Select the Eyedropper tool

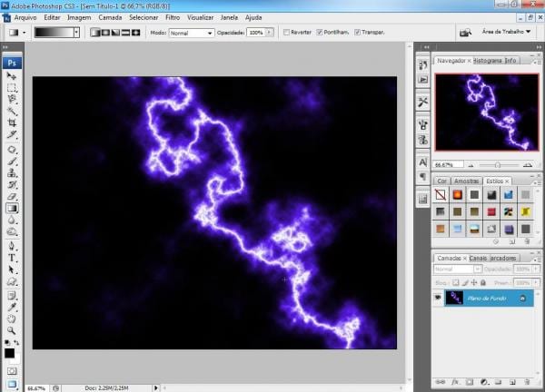[12, 308]
